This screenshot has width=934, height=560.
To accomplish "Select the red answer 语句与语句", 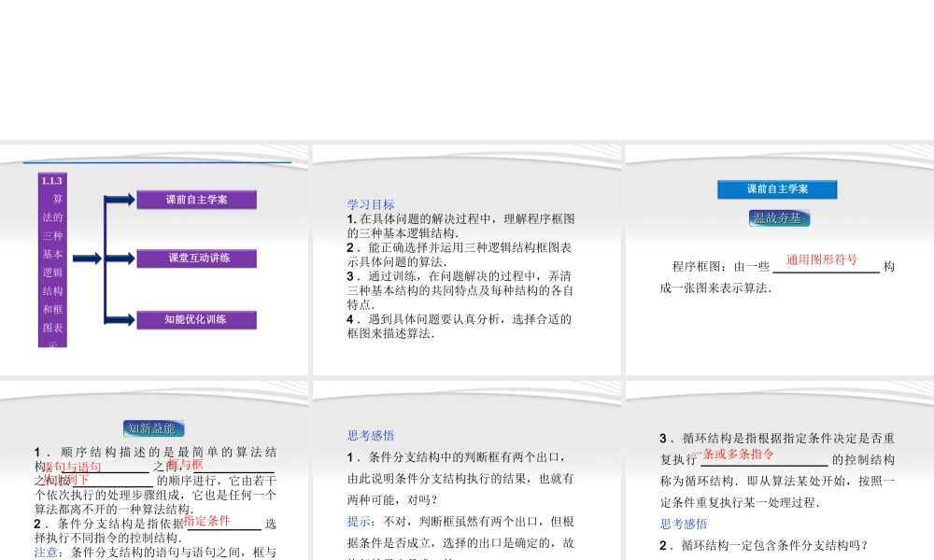I will click(x=72, y=468).
